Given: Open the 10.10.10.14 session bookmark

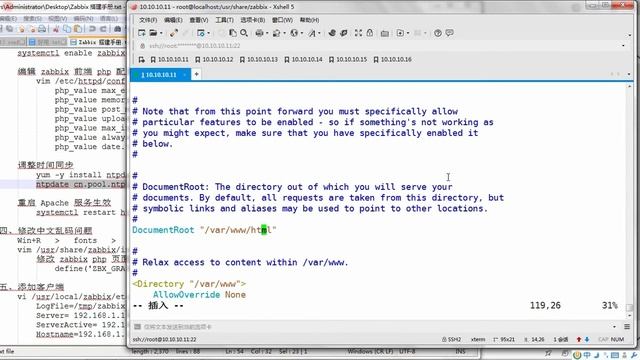Looking at the screenshot, I should click(x=303, y=60).
